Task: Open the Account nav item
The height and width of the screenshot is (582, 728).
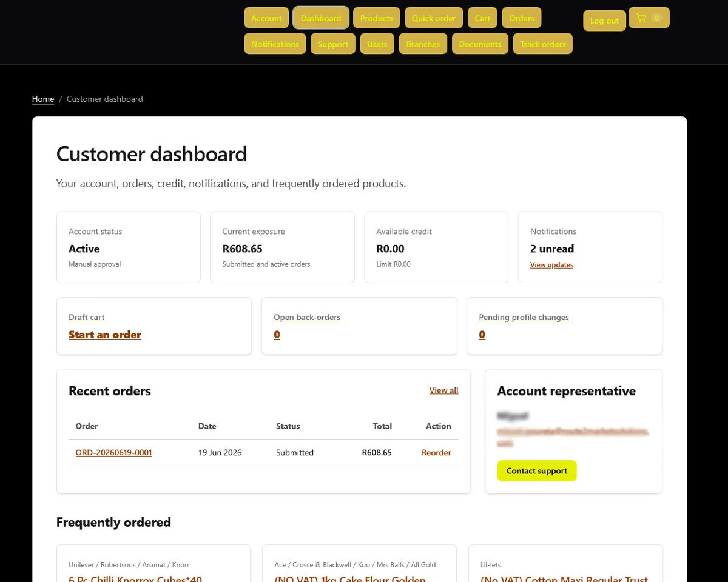Action: tap(266, 18)
